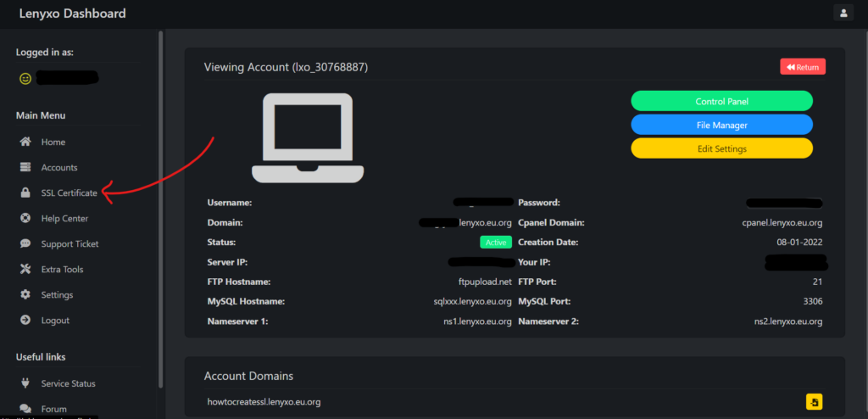Click the yellow smiley avatar icon
Viewport: 868px width, 419px height.
pos(25,79)
